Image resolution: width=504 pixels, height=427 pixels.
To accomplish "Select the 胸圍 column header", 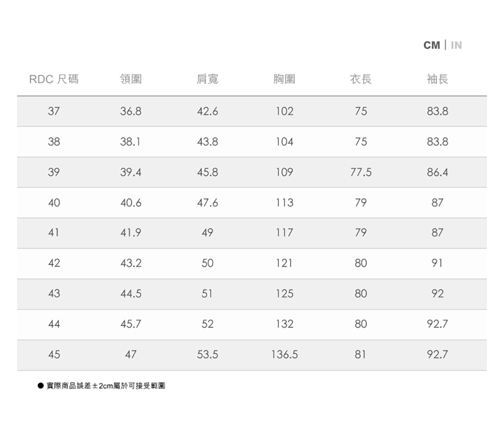I will tap(284, 79).
